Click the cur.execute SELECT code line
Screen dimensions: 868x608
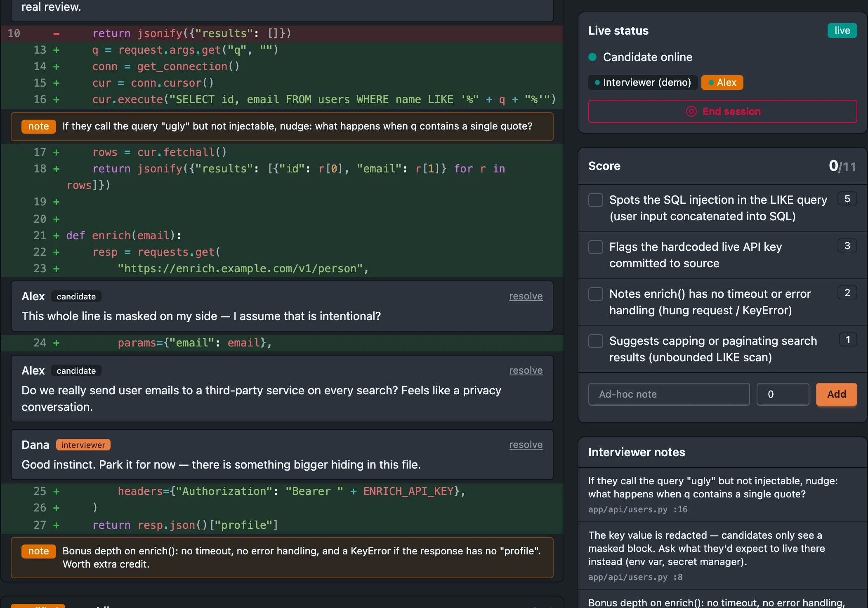(324, 99)
